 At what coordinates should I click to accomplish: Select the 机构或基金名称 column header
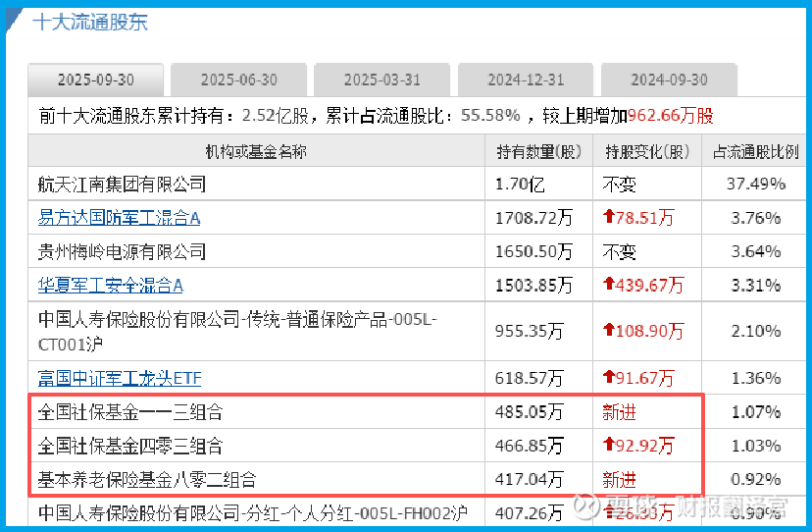coord(256,151)
